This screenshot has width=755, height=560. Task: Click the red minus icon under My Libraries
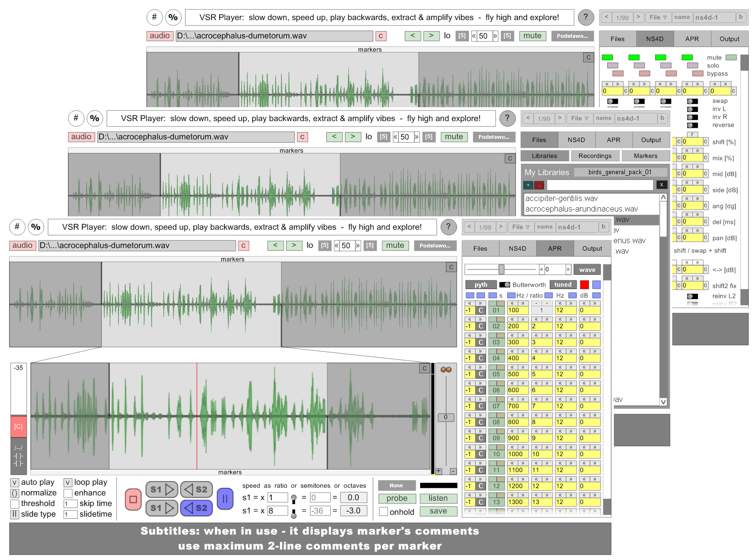[x=539, y=185]
